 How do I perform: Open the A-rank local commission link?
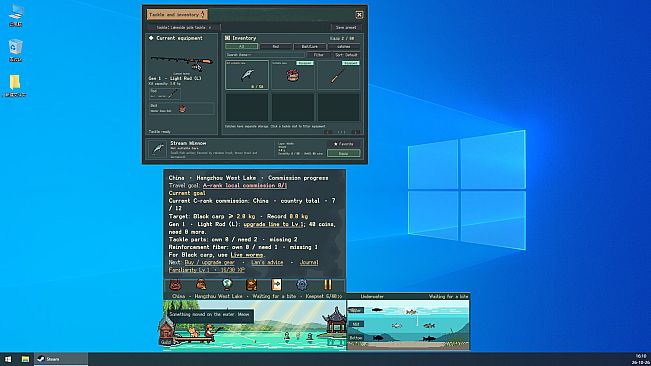click(245, 185)
